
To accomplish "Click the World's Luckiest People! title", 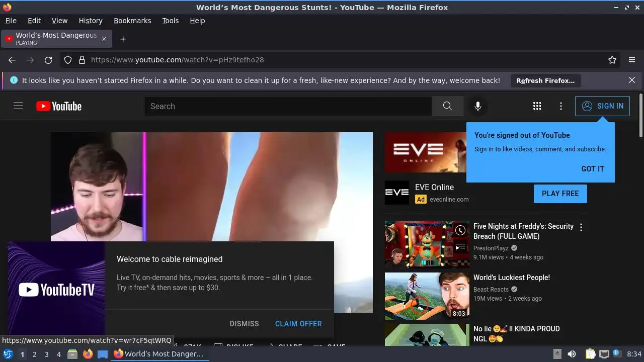I will pos(512,278).
